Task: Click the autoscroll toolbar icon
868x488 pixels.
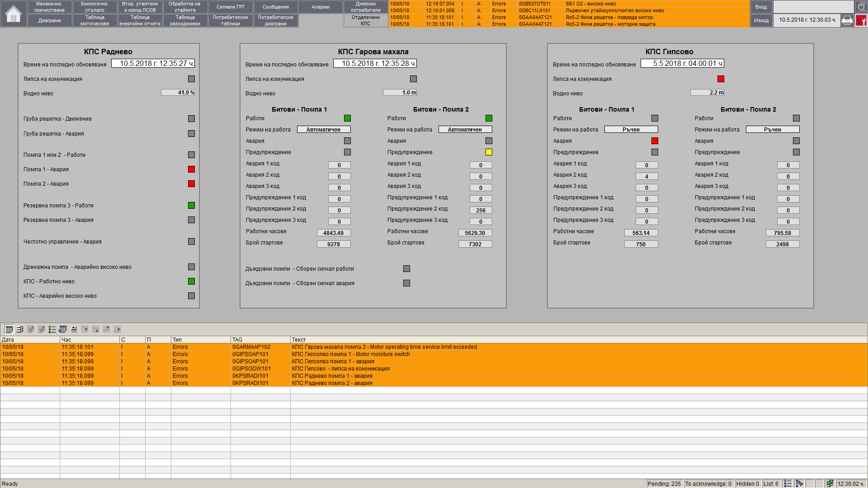Action: [74, 329]
